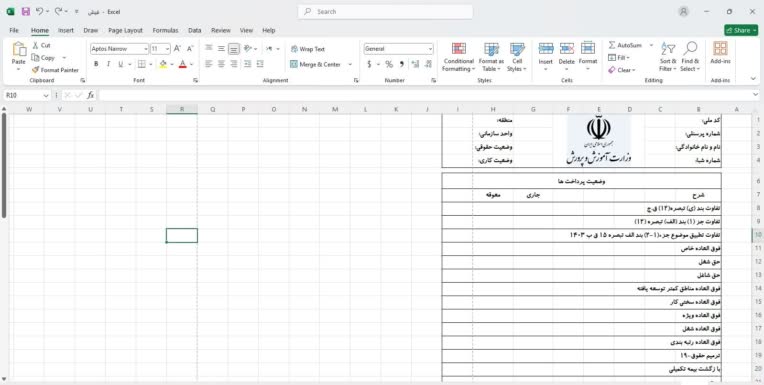Toggle Bottom Align in alignment group
Screen dimensions: 764x385
pyautogui.click(x=234, y=48)
